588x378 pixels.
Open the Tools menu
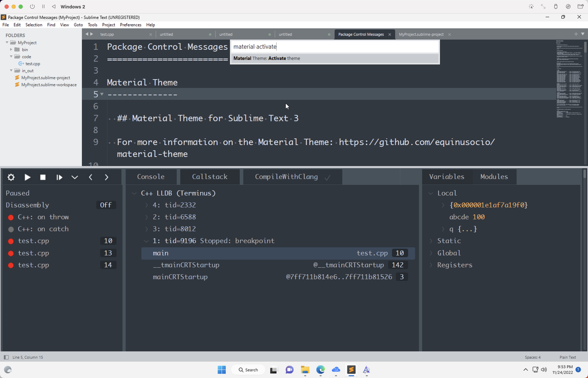[x=93, y=25]
